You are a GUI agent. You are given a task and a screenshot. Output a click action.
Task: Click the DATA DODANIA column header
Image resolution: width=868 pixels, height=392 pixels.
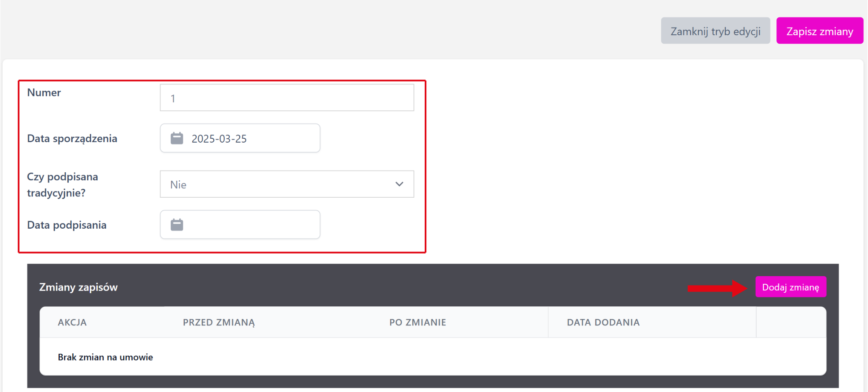click(x=603, y=322)
